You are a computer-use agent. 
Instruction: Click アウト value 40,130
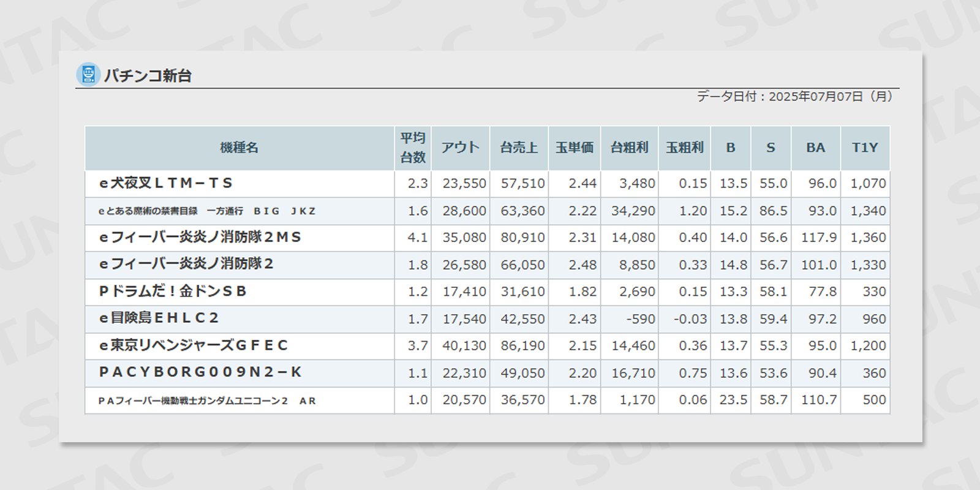pos(464,345)
